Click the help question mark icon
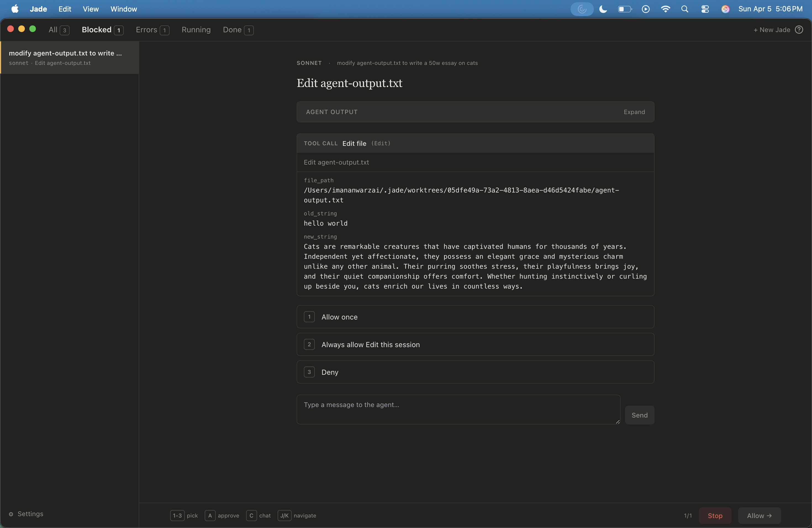 (x=799, y=30)
